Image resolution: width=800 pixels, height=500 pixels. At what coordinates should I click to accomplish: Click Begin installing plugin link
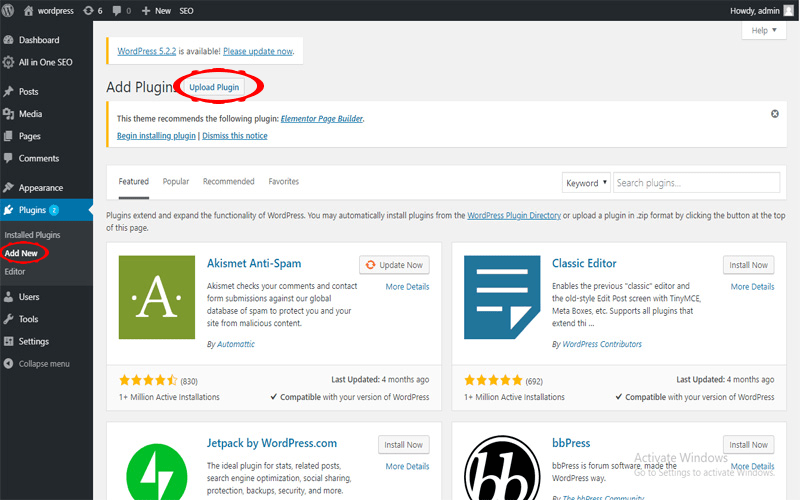[x=156, y=136]
